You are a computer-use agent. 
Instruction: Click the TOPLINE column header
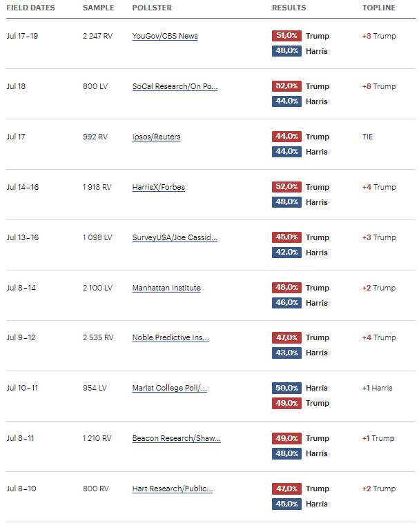[379, 8]
